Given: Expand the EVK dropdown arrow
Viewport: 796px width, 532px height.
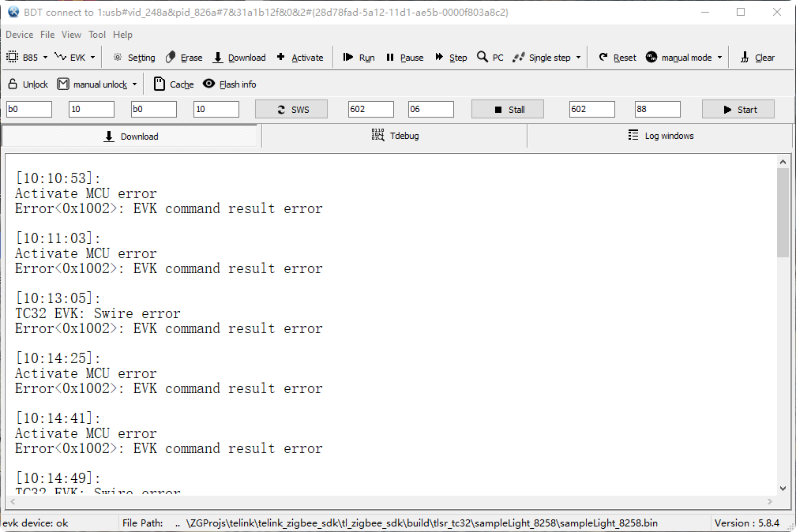Looking at the screenshot, I should click(x=92, y=58).
